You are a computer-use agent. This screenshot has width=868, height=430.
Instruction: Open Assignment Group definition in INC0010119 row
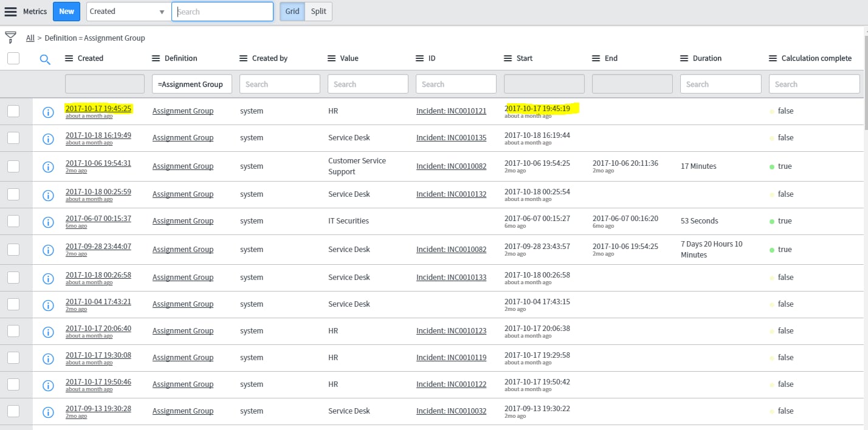183,357
